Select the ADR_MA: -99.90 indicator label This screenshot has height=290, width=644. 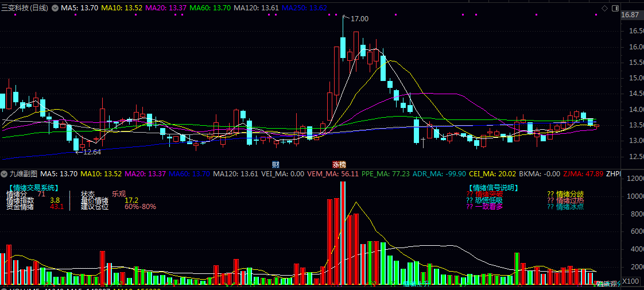click(x=440, y=174)
